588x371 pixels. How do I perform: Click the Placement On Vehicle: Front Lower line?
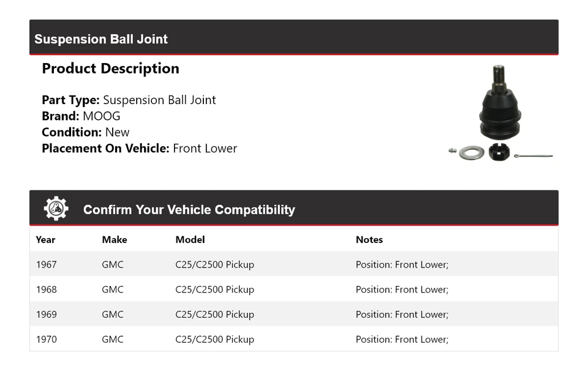(139, 148)
